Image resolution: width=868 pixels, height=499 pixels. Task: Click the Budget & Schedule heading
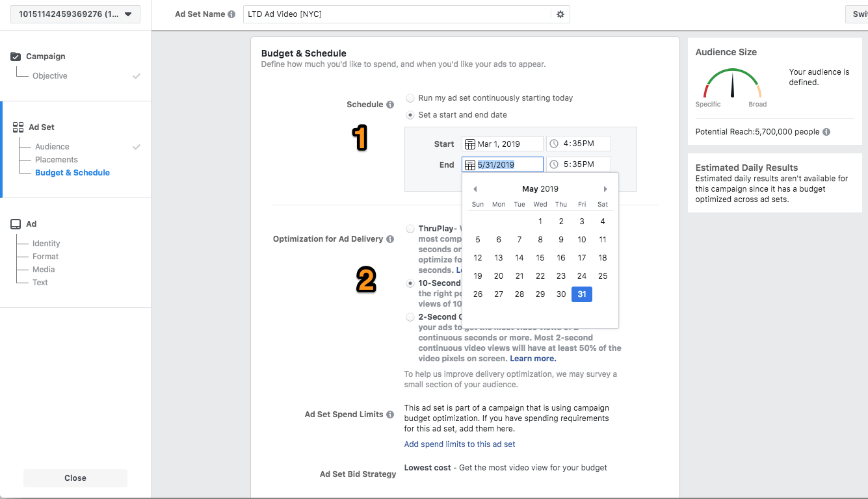pos(304,53)
